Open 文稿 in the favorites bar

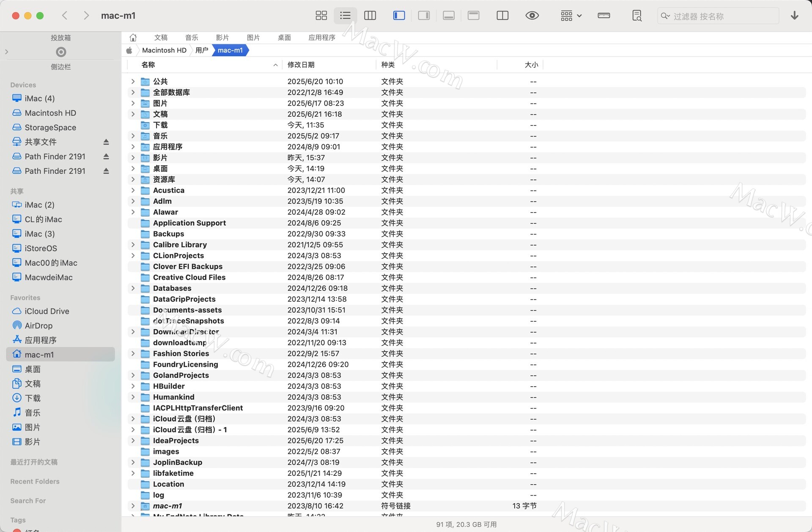tap(161, 38)
